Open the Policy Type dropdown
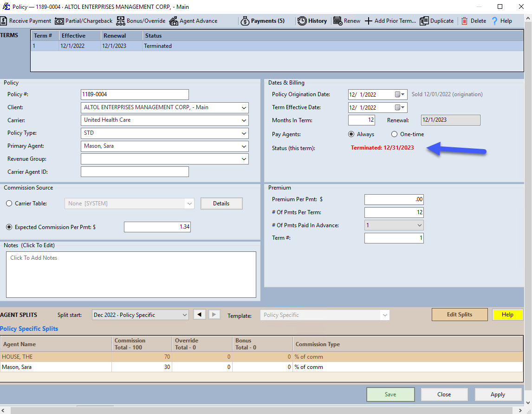This screenshot has height=414, width=532. [244, 133]
